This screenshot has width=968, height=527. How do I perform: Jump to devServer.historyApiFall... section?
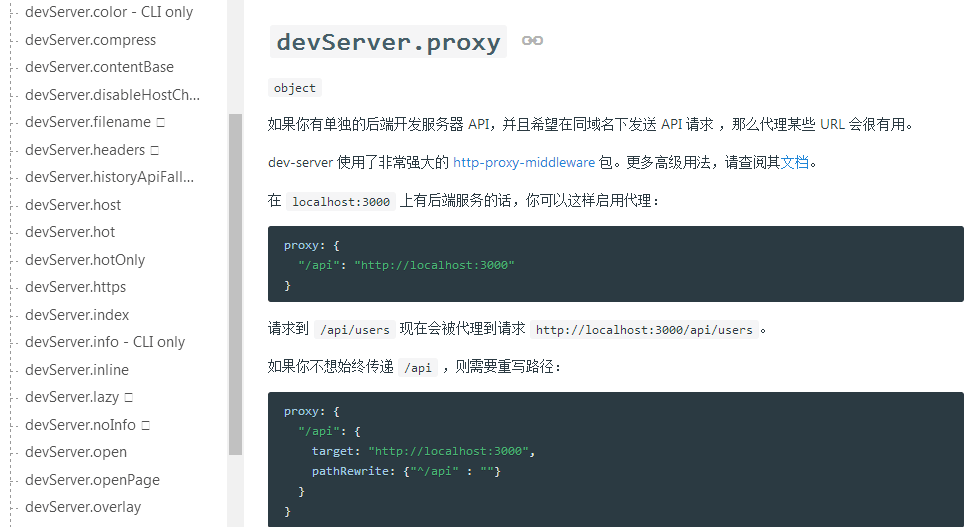click(x=109, y=177)
